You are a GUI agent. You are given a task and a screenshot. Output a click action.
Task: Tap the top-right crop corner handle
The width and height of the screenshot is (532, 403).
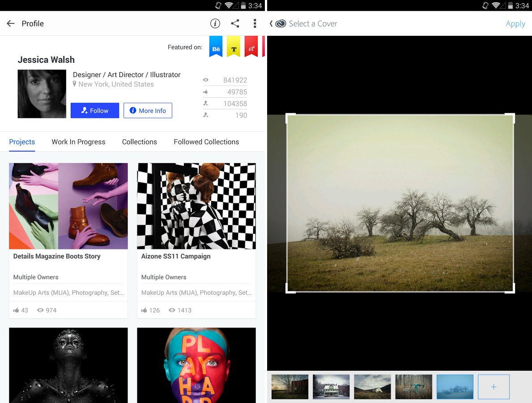tap(510, 118)
